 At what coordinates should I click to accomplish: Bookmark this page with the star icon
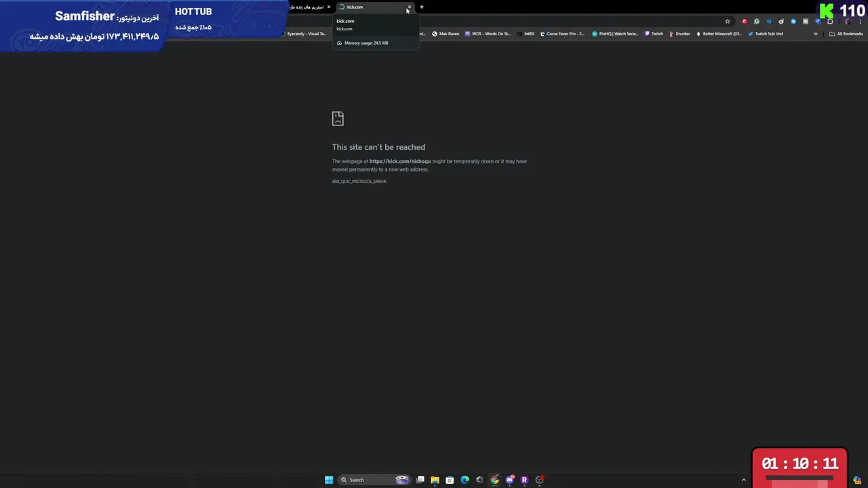(x=728, y=21)
